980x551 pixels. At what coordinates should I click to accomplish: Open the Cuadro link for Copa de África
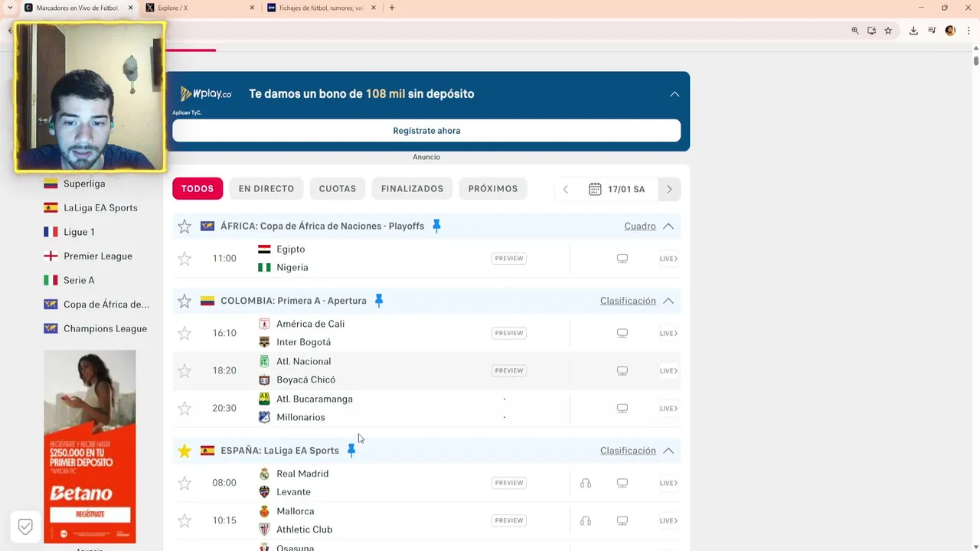tap(640, 227)
